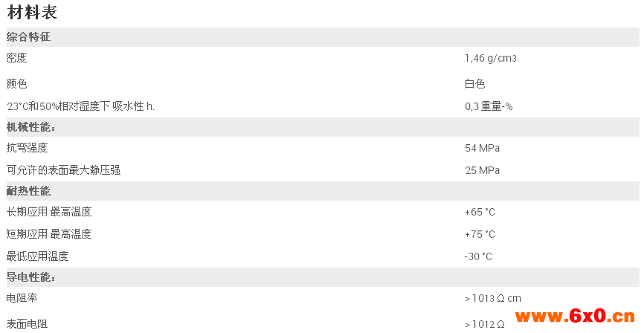Click the 可允许的表面最大静压强 label

point(63,170)
